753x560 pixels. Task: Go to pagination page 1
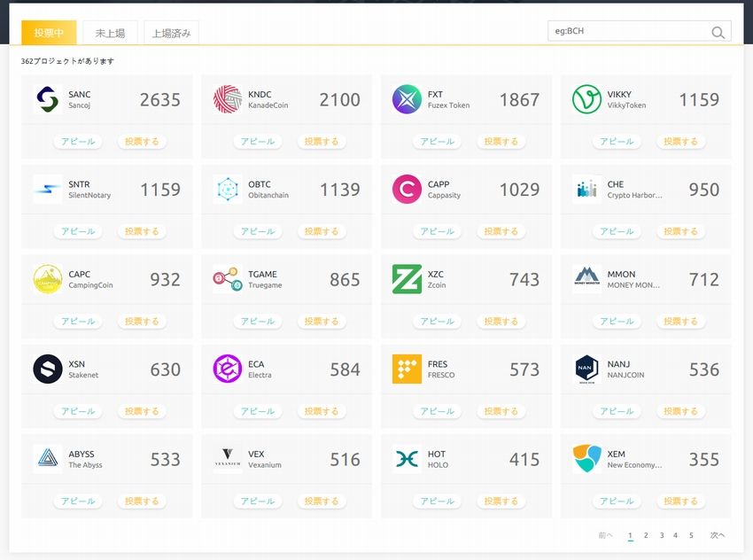(630, 535)
